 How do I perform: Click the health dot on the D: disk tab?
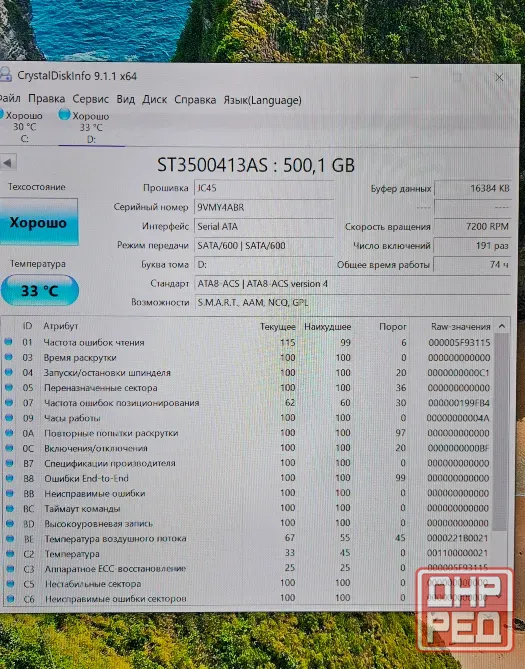pos(64,114)
